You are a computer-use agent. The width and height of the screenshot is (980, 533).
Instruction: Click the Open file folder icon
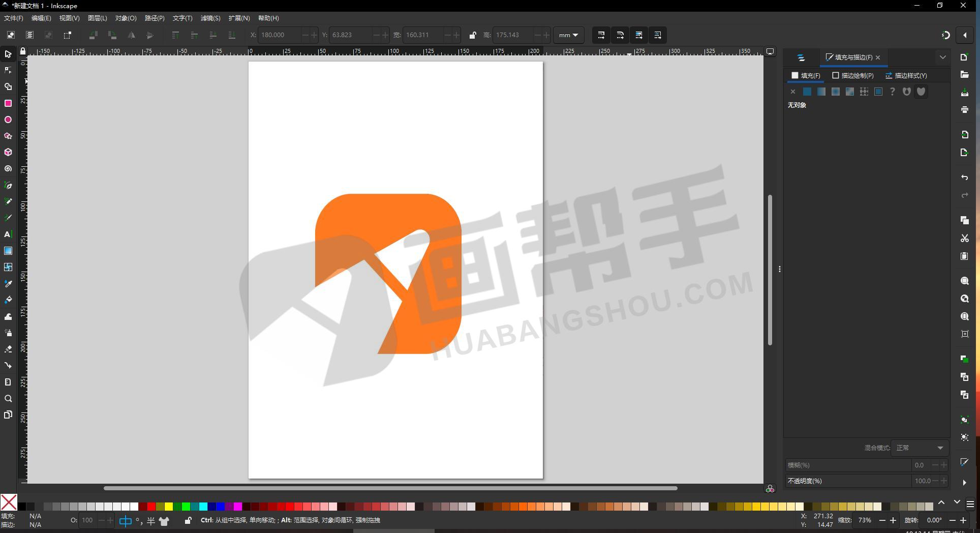pyautogui.click(x=964, y=75)
